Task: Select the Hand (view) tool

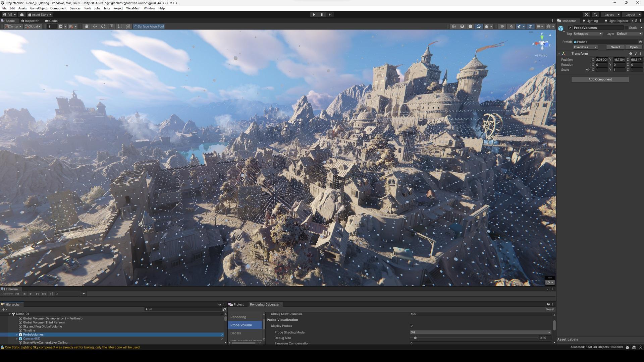Action: [86, 26]
